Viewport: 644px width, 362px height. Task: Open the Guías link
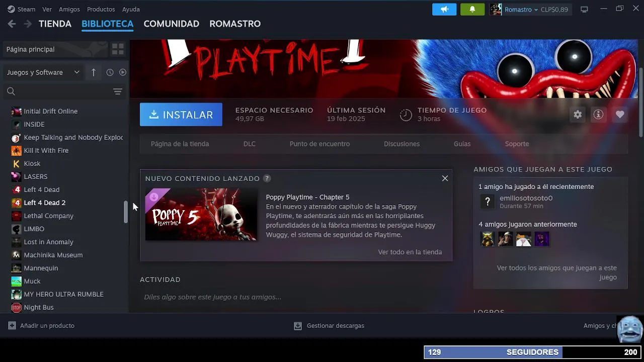pyautogui.click(x=462, y=144)
